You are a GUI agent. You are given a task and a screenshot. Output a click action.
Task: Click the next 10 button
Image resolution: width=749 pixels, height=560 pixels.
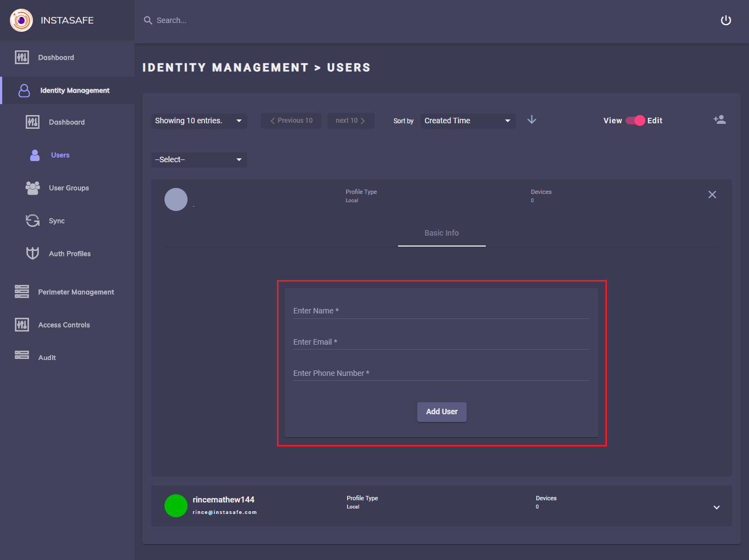(x=351, y=121)
